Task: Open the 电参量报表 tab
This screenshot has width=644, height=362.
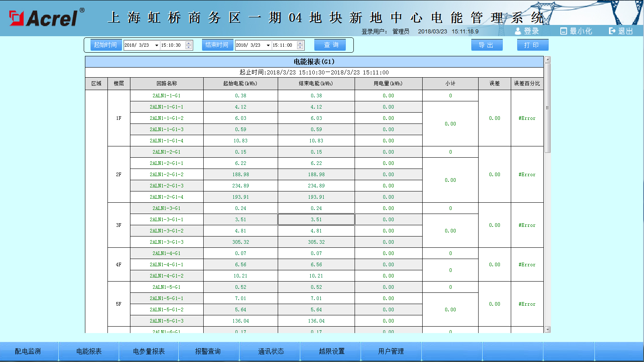Action: (x=149, y=351)
